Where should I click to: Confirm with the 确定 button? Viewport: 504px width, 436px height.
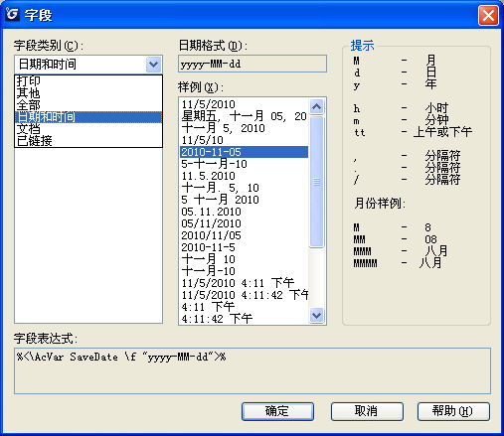coord(277,411)
